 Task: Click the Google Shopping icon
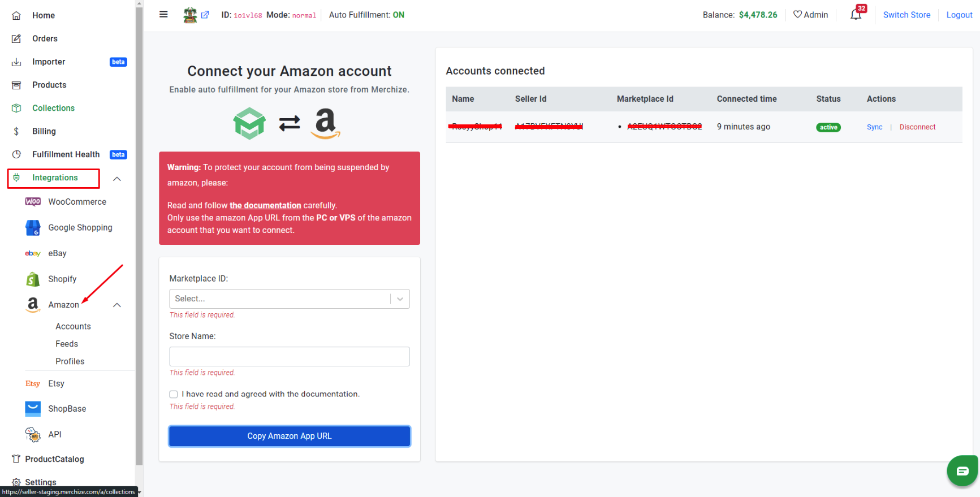coord(33,228)
